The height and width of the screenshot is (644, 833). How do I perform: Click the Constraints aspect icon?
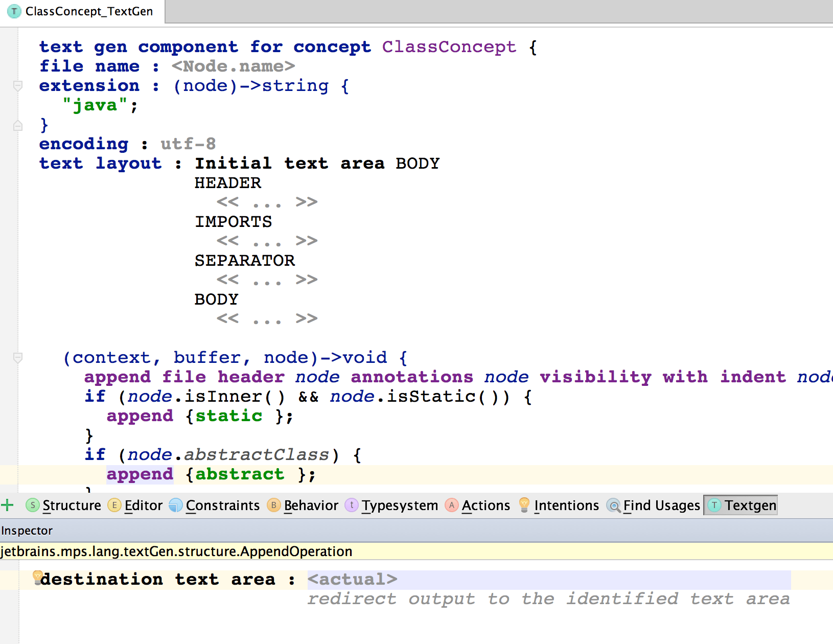175,505
